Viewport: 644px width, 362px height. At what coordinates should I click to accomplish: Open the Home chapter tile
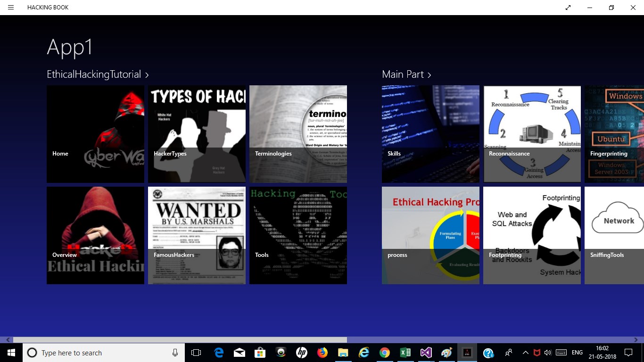pyautogui.click(x=95, y=134)
